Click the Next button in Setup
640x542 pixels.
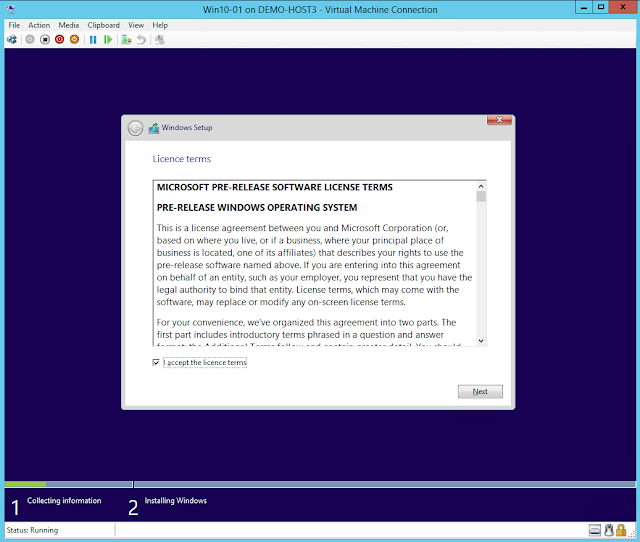click(x=480, y=391)
